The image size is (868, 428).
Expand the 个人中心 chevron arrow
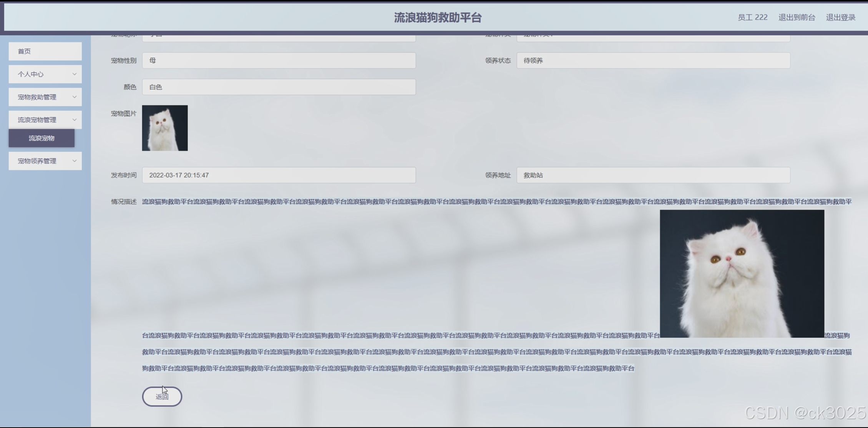[75, 74]
